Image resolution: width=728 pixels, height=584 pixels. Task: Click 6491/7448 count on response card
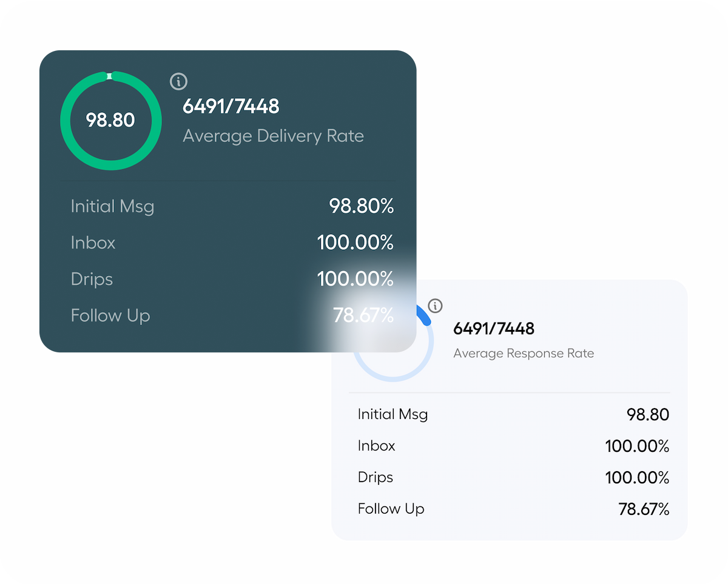494,329
